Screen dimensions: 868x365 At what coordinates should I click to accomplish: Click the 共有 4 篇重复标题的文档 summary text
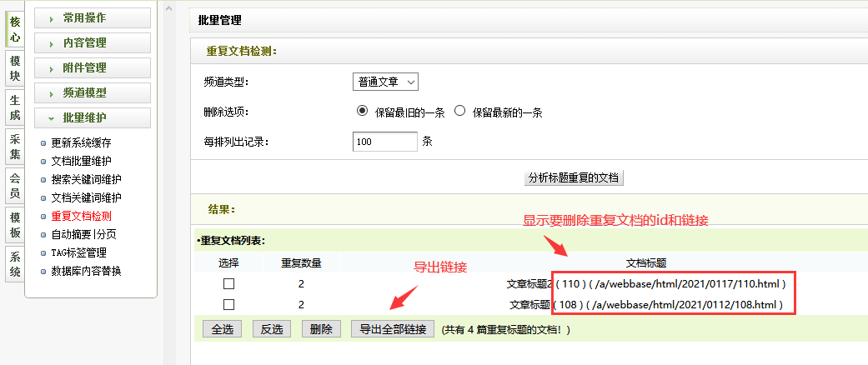[506, 330]
